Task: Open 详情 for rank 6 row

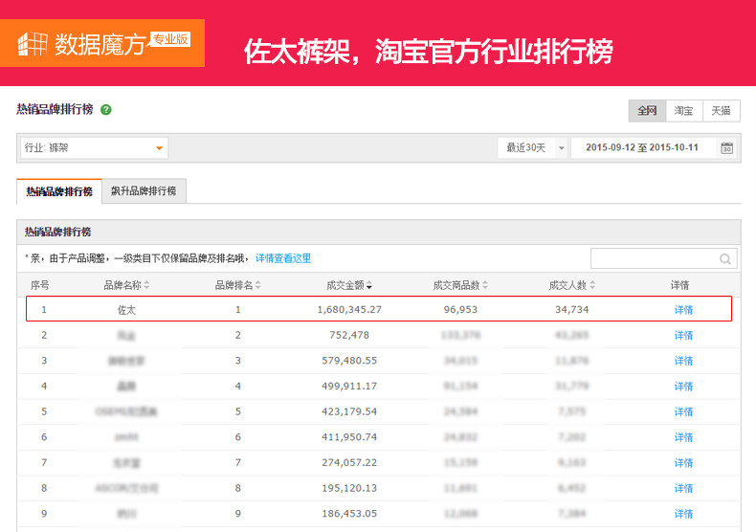Action: pos(683,437)
